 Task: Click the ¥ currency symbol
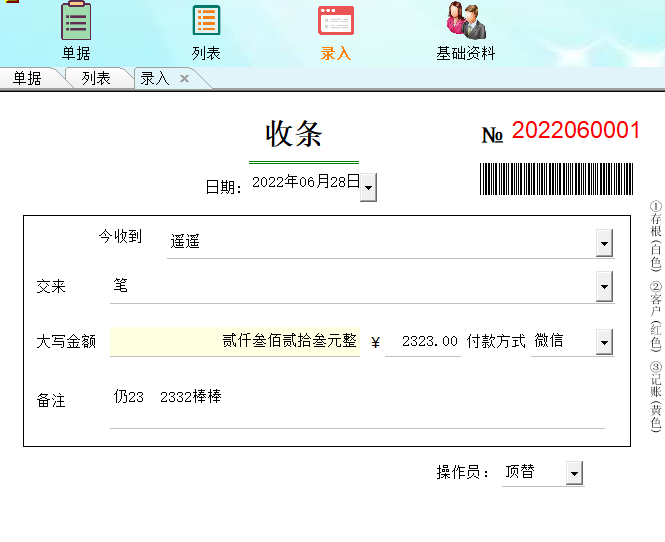tap(375, 342)
